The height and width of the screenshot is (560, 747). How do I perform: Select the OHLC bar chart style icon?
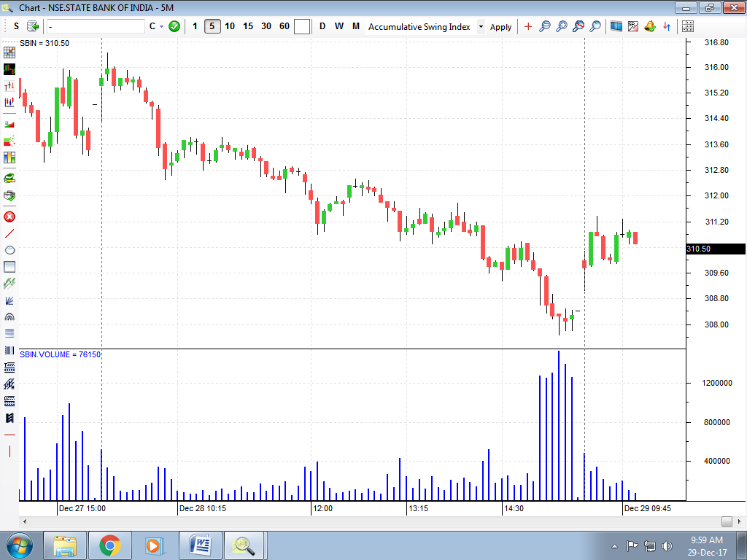[x=9, y=86]
